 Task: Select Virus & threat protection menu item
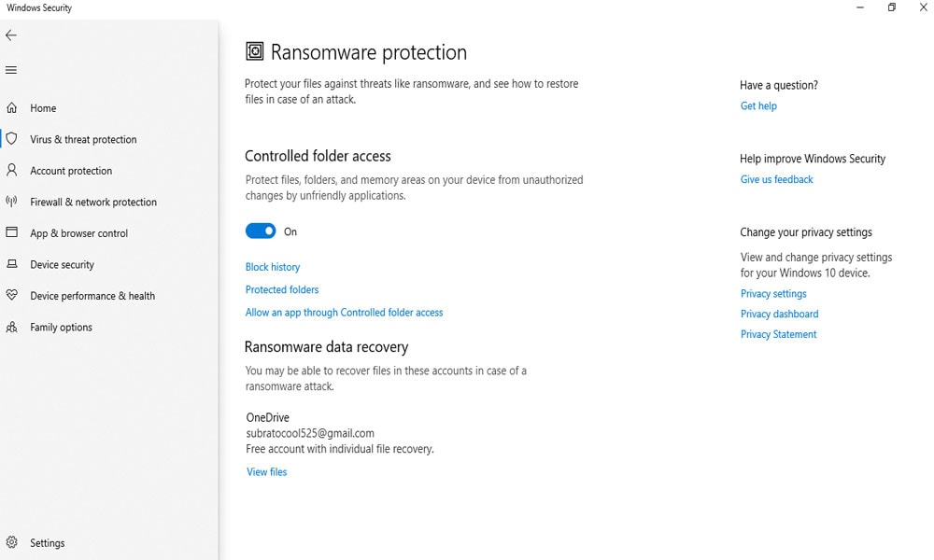click(x=83, y=139)
